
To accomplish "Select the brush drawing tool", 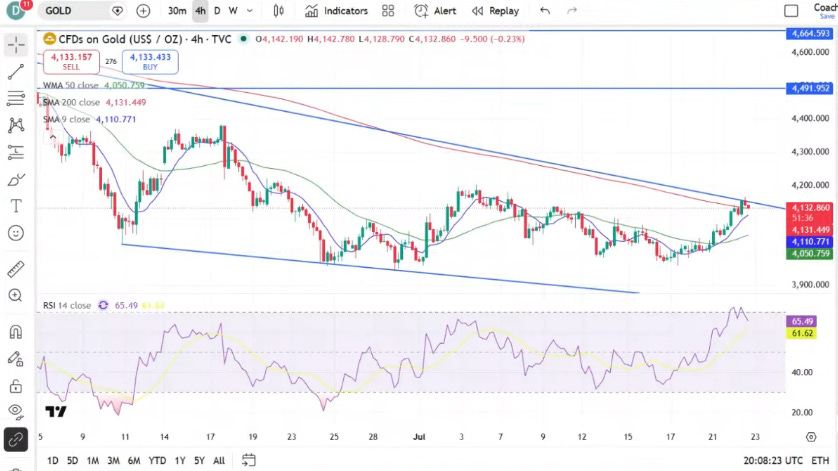I will 16,180.
